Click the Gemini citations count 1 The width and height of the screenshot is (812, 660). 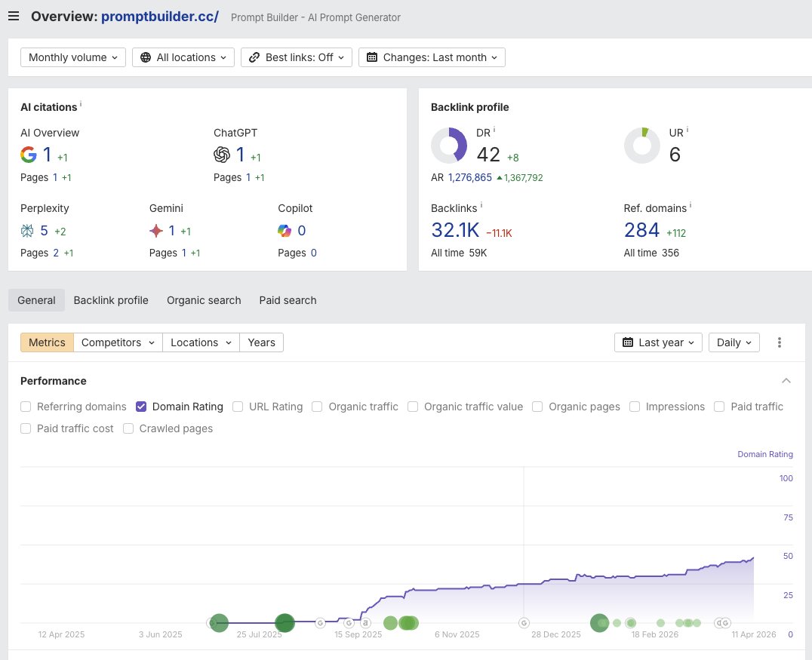171,230
